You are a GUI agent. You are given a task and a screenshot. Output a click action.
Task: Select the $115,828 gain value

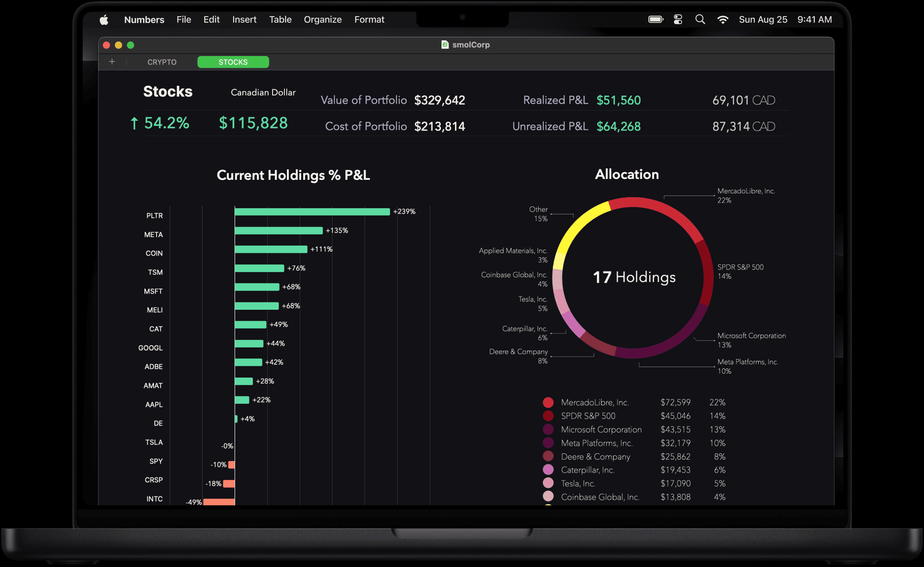(x=253, y=123)
